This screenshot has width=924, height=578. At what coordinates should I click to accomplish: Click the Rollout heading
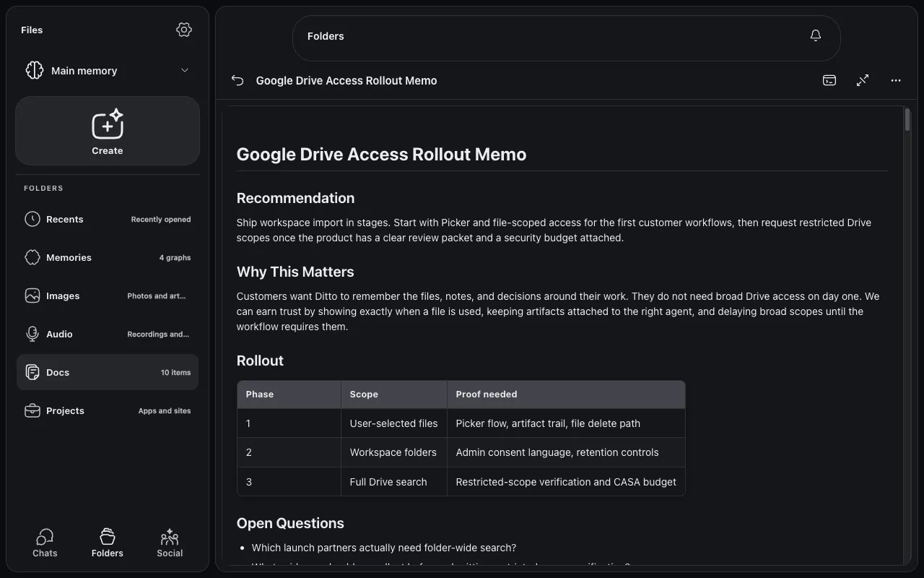[x=260, y=361]
